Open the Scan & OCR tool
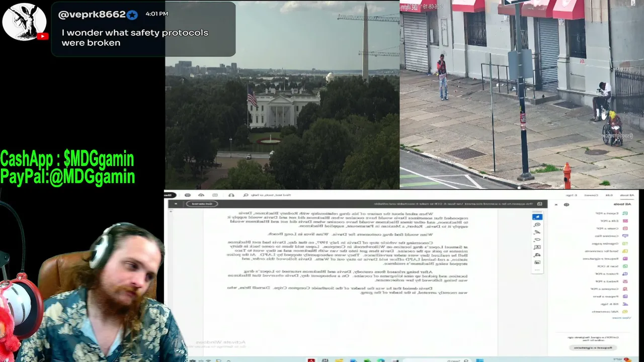Screen dimensions: 644x362 pyautogui.click(x=612, y=266)
